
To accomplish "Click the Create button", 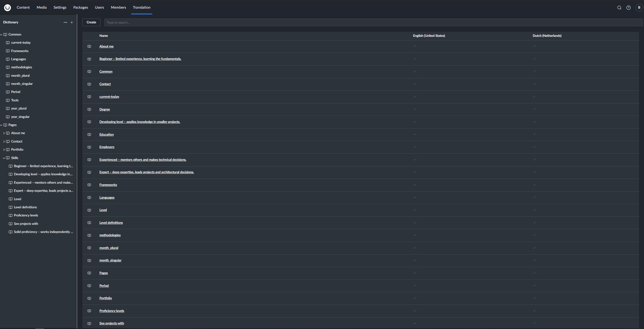I will click(91, 22).
